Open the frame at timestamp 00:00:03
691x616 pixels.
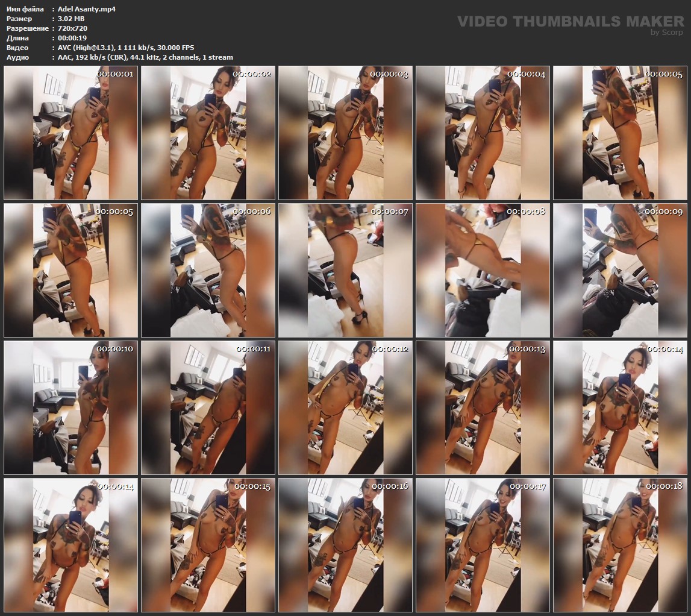pyautogui.click(x=346, y=133)
